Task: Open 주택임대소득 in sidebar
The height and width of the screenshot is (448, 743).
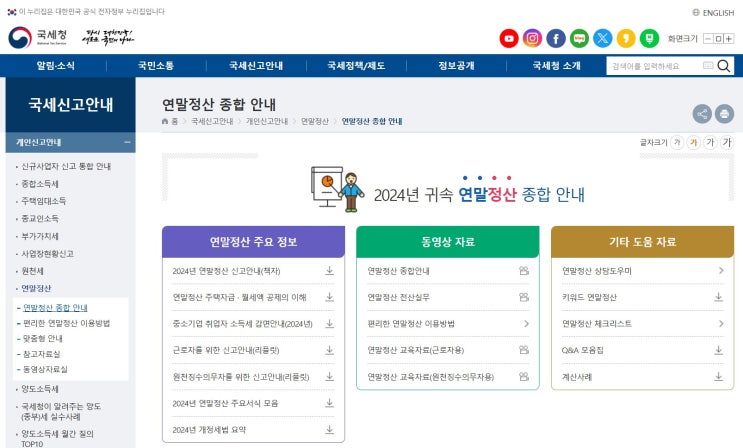Action: 44,201
